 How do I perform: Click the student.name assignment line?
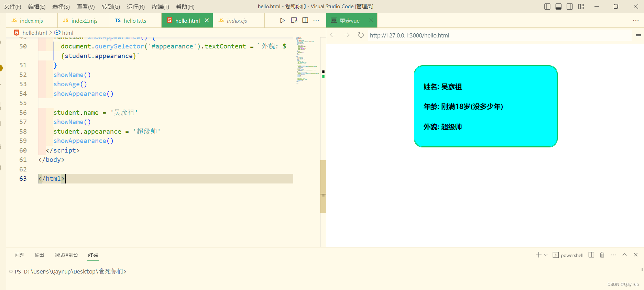point(96,112)
